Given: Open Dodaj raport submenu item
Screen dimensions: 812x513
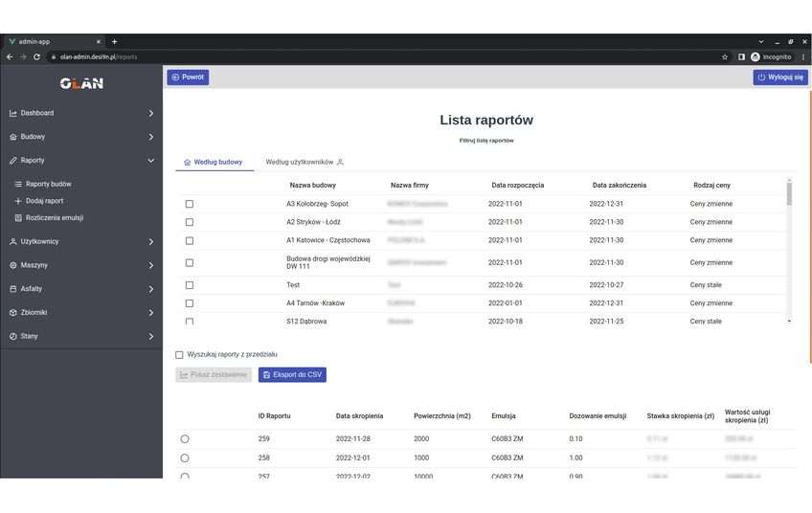Looking at the screenshot, I should [45, 201].
